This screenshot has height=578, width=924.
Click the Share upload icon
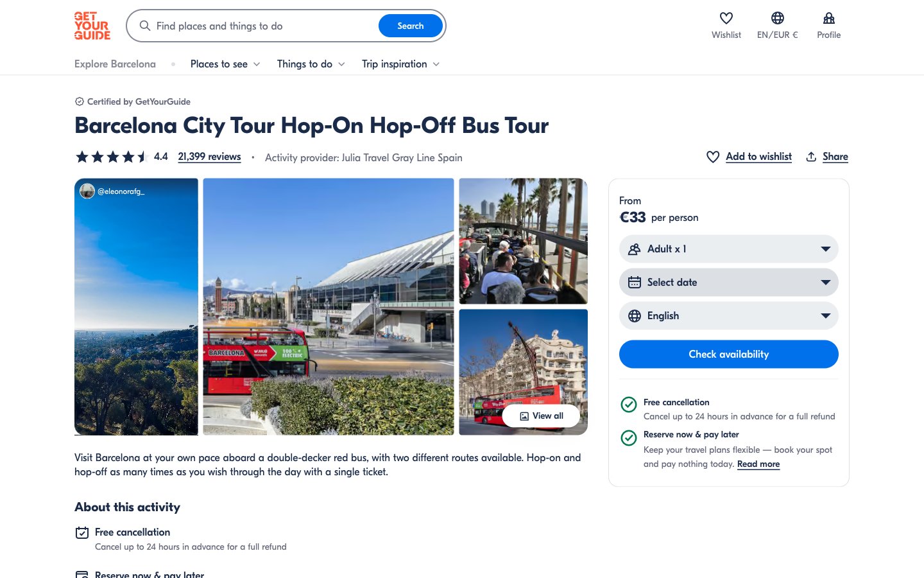[811, 157]
